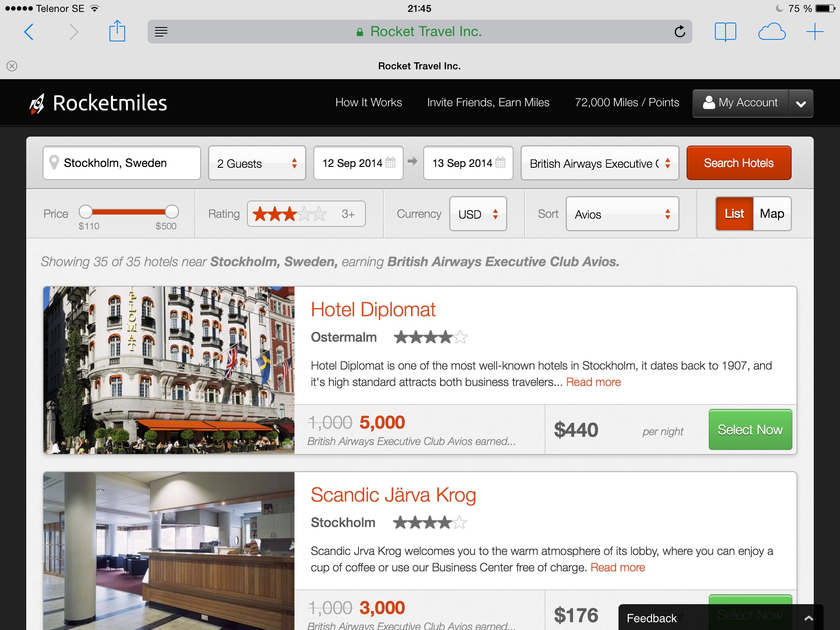
Task: Add new tab with plus icon
Action: (x=814, y=32)
